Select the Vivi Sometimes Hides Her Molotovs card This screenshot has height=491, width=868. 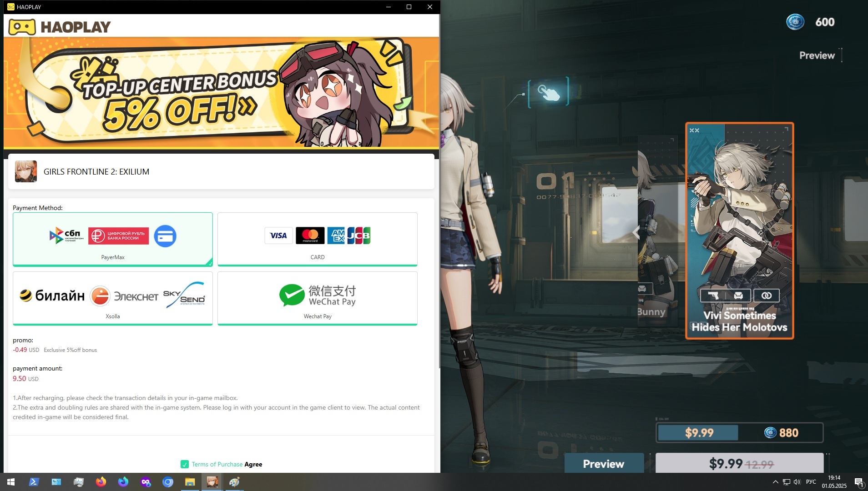[740, 230]
